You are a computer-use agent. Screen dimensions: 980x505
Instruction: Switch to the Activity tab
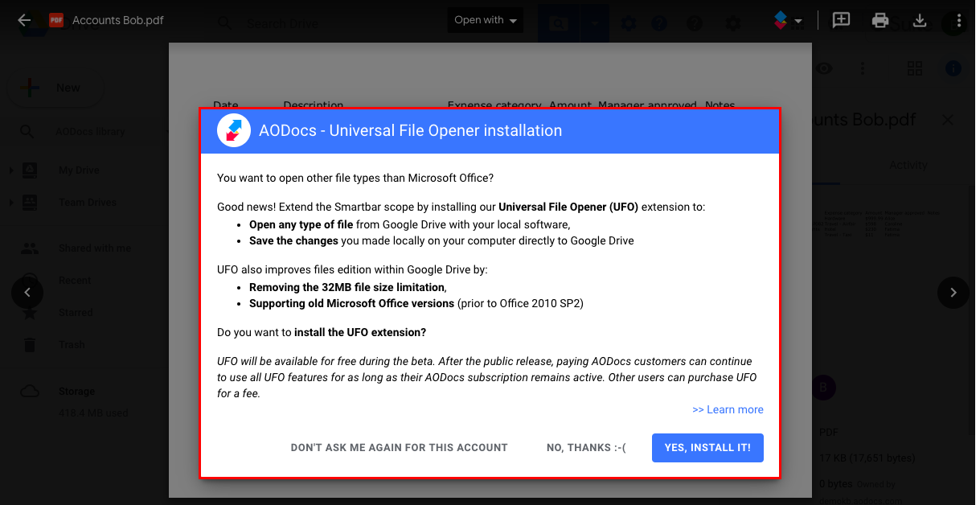pos(908,165)
